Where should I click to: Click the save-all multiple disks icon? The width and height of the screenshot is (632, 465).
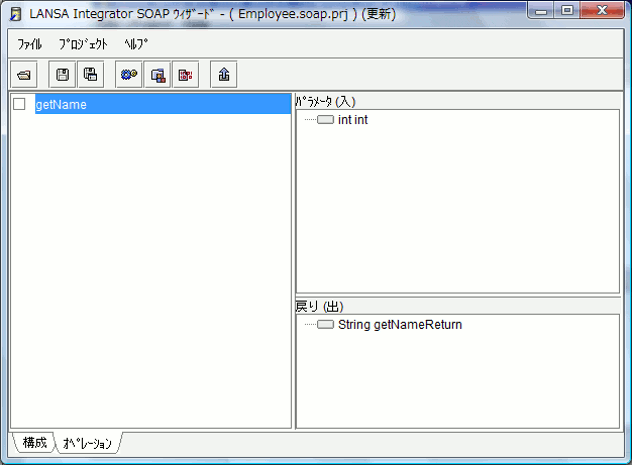pyautogui.click(x=90, y=75)
